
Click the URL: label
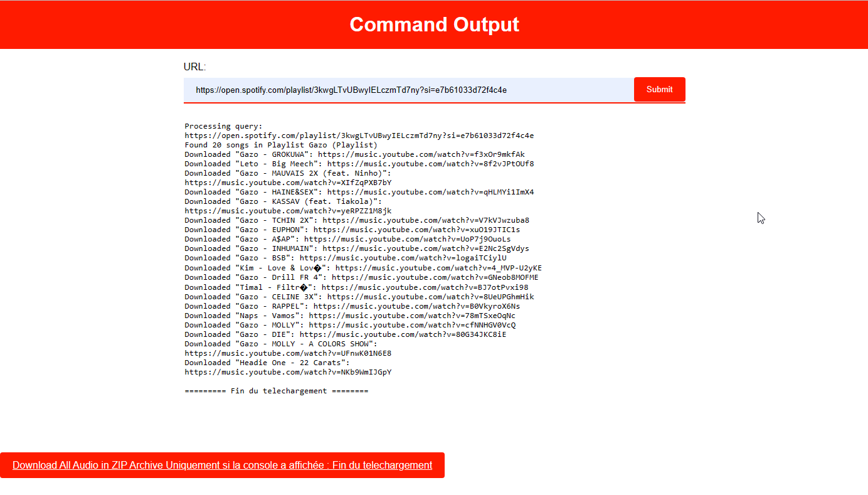click(x=194, y=67)
